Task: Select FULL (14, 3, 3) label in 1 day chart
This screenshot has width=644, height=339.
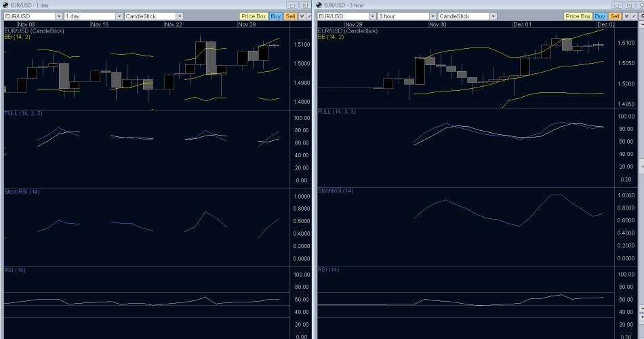Action: [23, 113]
